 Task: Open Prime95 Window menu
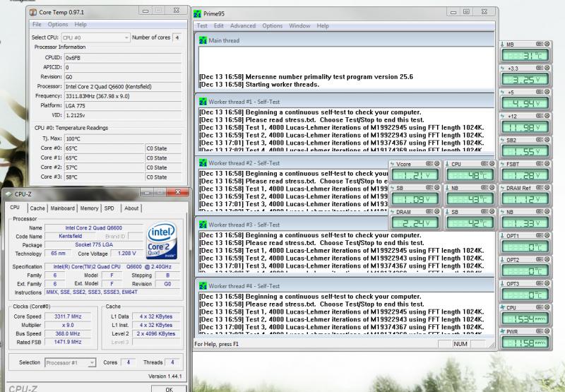tap(299, 26)
